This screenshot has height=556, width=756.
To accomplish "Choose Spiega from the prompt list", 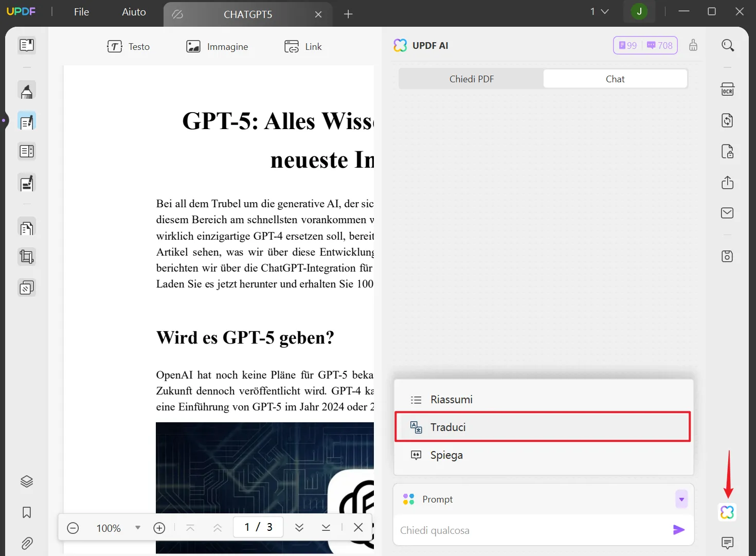I will 544,455.
